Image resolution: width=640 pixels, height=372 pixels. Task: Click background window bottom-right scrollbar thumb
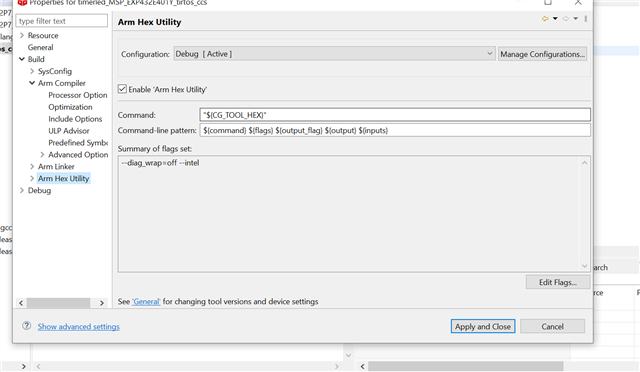pyautogui.click(x=466, y=366)
